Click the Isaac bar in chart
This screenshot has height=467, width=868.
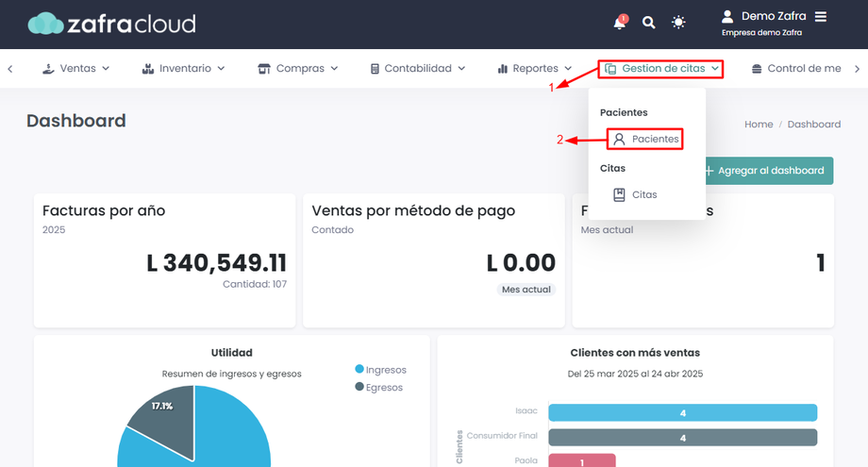(x=682, y=413)
